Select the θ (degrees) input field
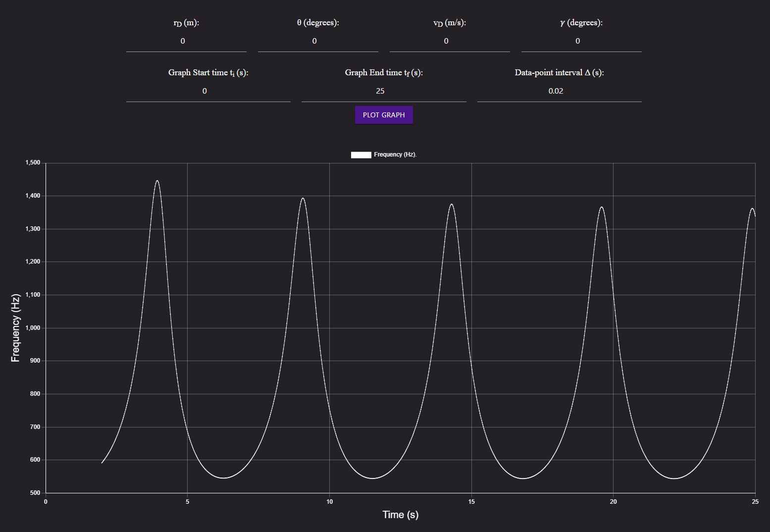This screenshot has height=532, width=770. coord(318,41)
